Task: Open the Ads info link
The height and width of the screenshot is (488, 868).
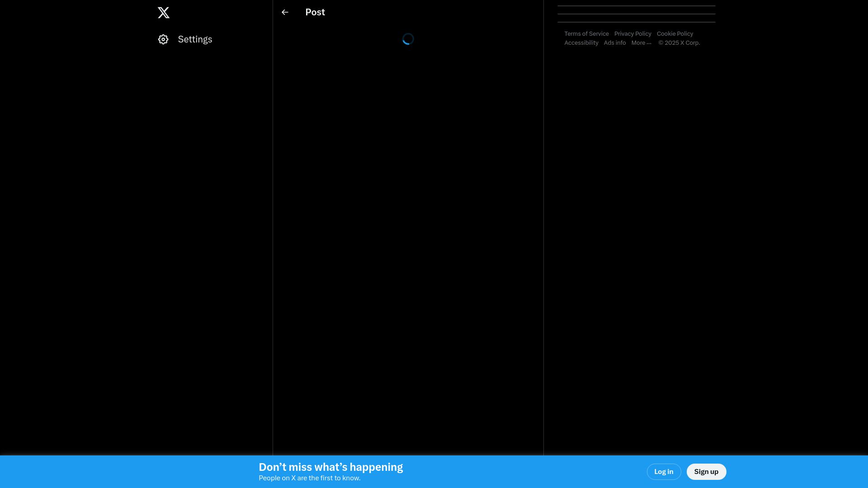Action: coord(614,43)
